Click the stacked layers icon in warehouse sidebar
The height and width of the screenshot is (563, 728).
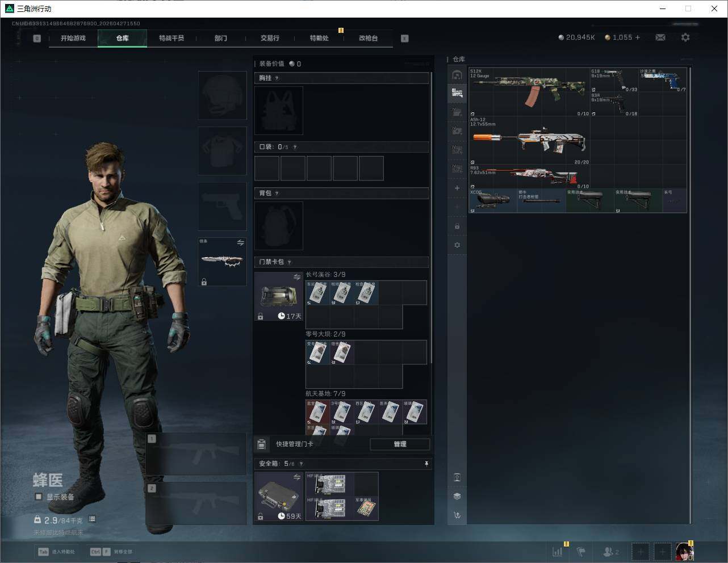tap(457, 496)
